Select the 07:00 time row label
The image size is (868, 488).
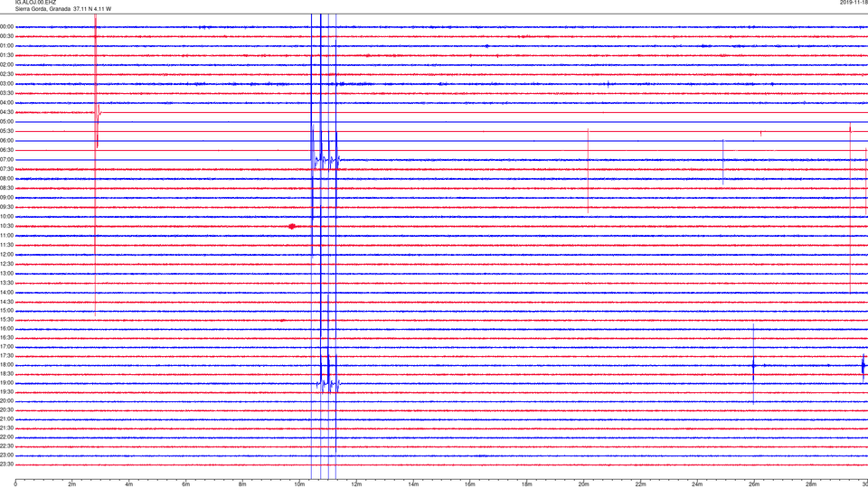6,160
